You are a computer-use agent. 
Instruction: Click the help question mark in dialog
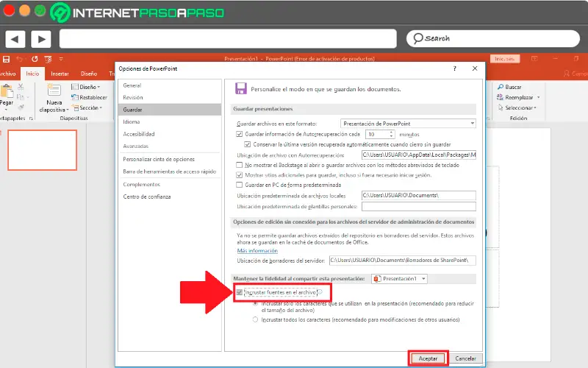pos(454,68)
